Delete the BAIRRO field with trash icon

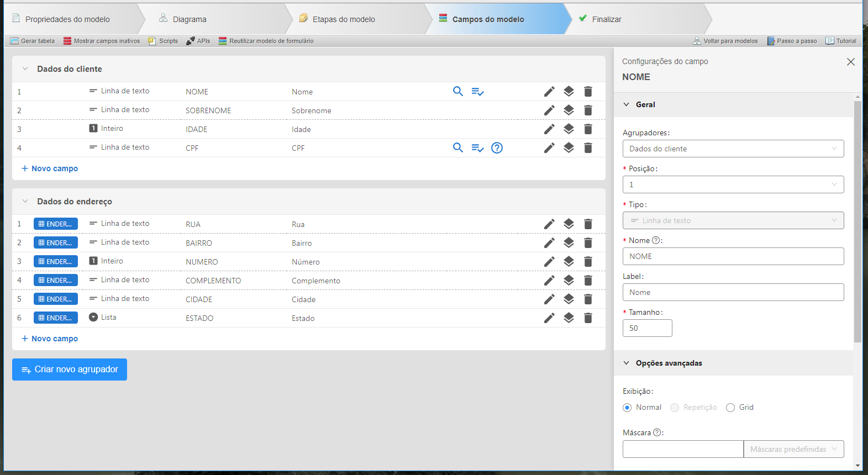588,243
